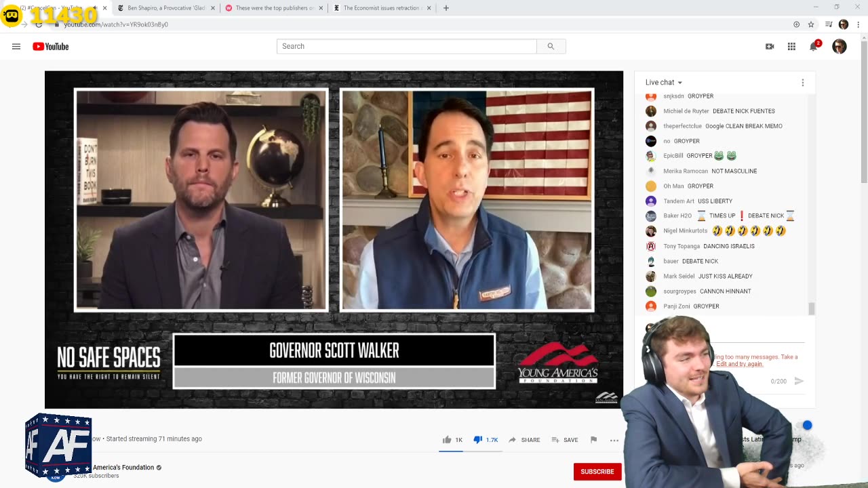Close the top publishers tab

point(321,8)
